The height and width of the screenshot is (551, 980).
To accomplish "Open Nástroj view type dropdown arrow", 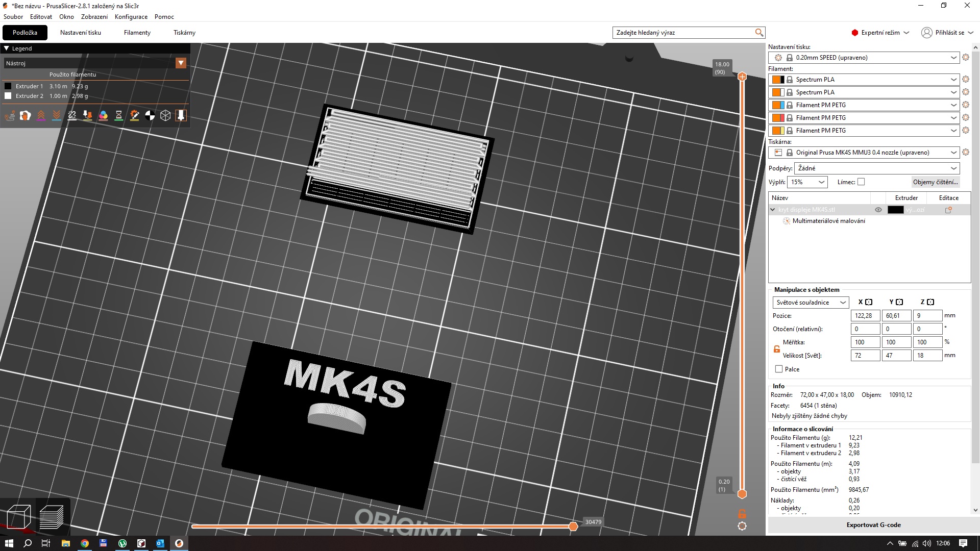I will click(x=181, y=63).
